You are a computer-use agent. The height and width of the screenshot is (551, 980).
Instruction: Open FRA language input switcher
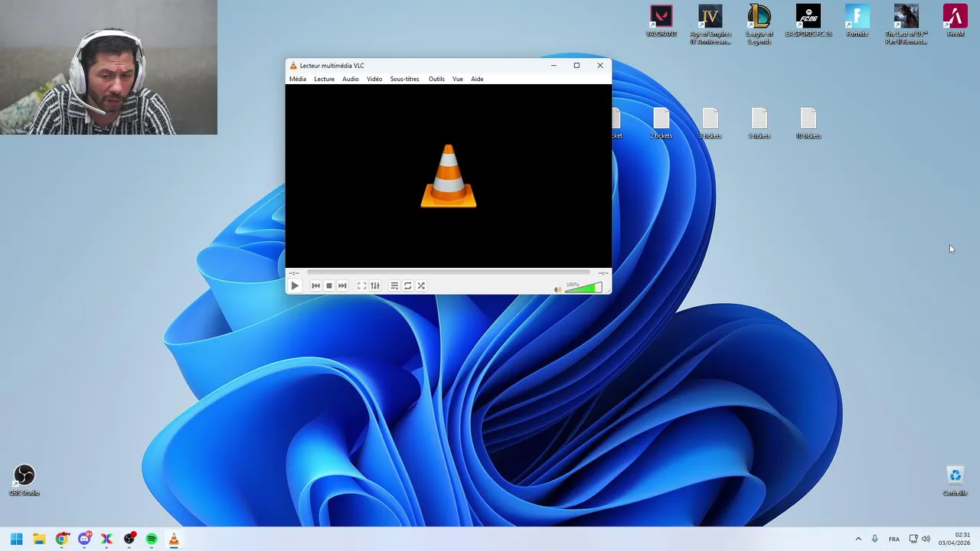coord(894,539)
